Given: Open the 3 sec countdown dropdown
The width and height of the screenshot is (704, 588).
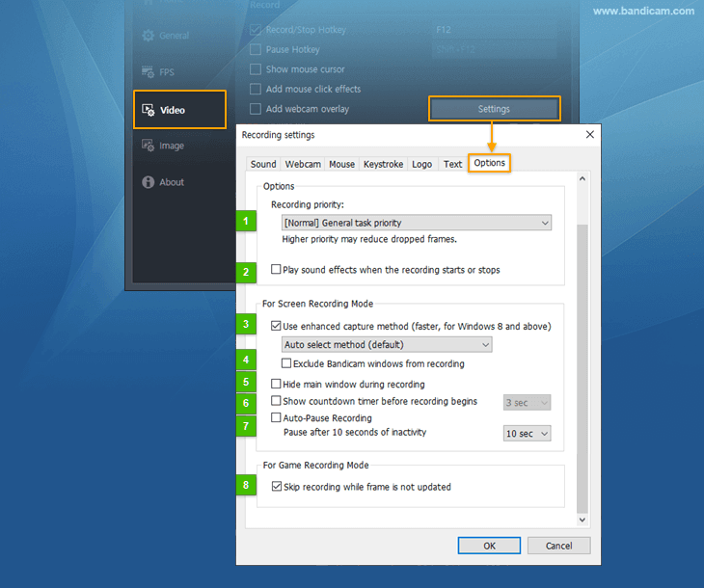Looking at the screenshot, I should (527, 403).
